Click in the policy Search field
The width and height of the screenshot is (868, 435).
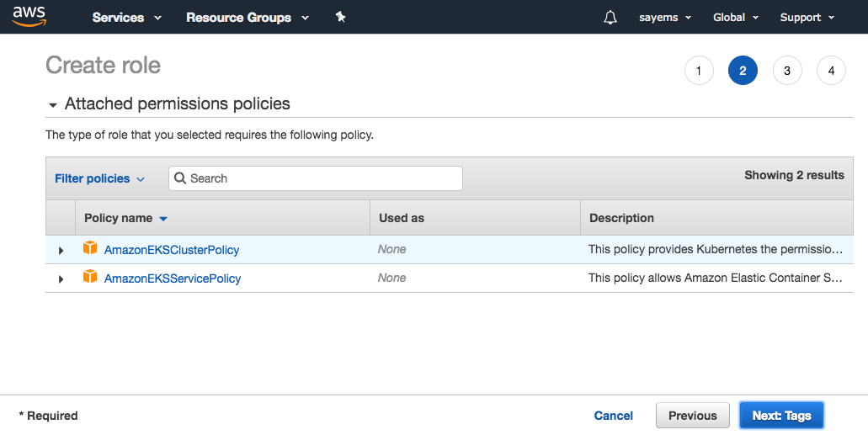pyautogui.click(x=316, y=178)
